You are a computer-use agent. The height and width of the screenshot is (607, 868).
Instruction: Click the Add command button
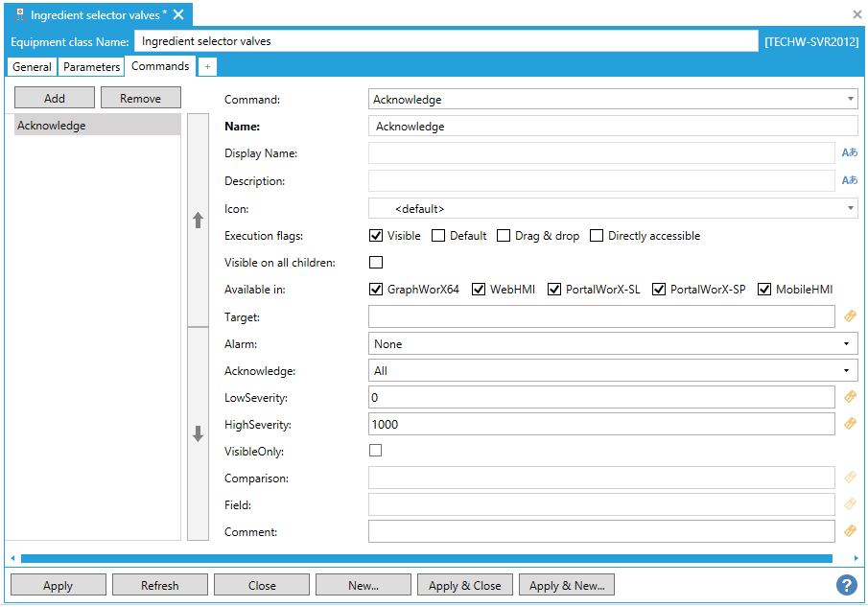click(x=55, y=98)
